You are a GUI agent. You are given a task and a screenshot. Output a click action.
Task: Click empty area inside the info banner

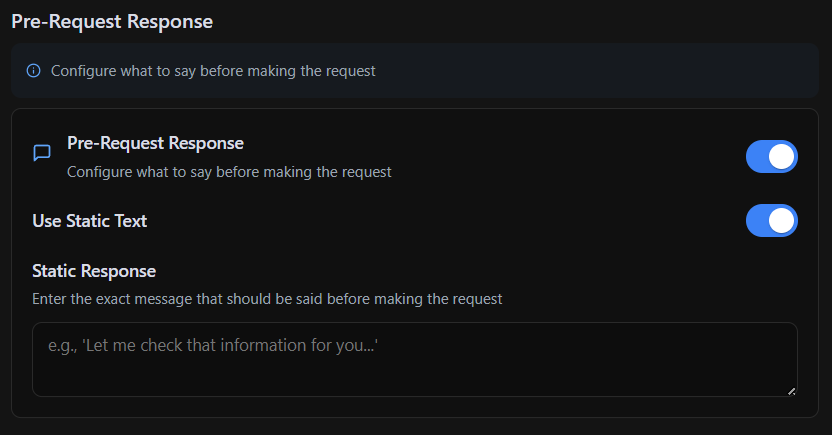[594, 71]
